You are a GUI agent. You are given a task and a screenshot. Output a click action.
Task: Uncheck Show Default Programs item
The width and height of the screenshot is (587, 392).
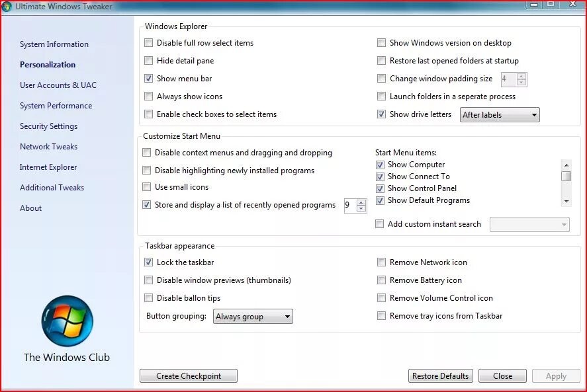point(380,200)
